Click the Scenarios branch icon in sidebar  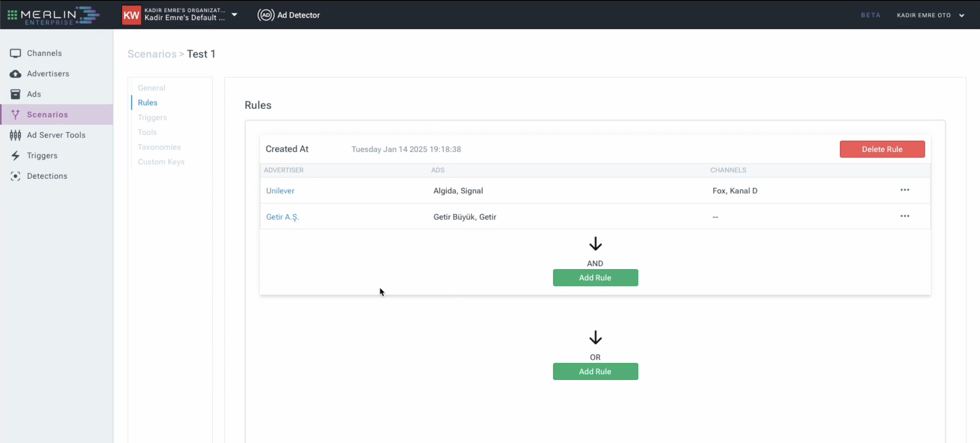point(15,115)
